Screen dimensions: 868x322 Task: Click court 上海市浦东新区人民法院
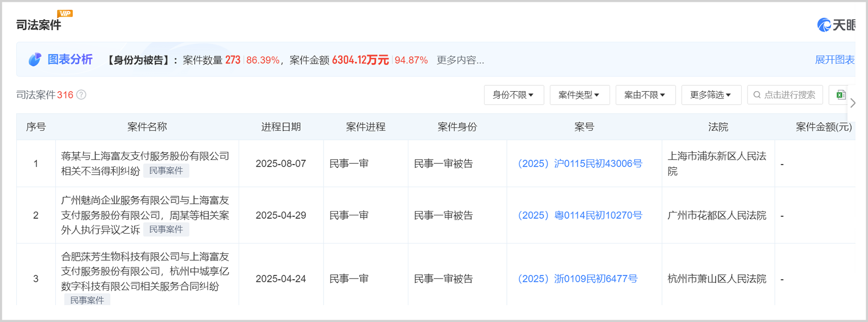pos(717,164)
